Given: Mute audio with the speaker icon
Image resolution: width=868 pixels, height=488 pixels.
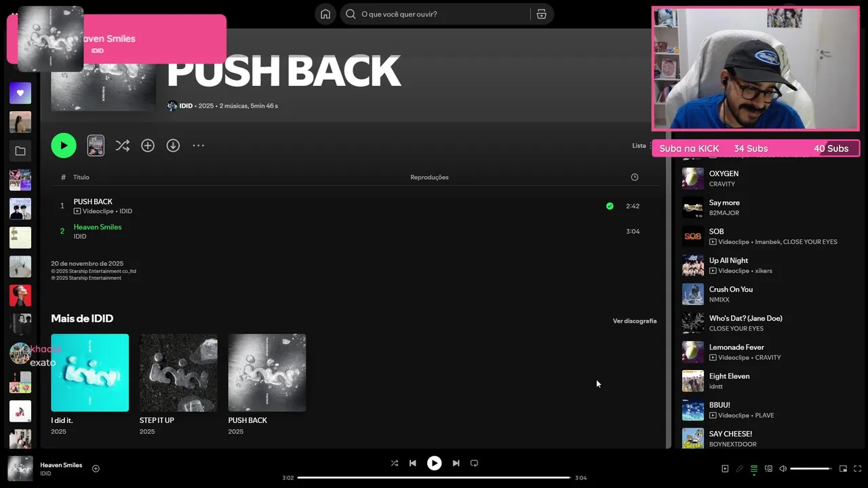Looking at the screenshot, I should (783, 468).
